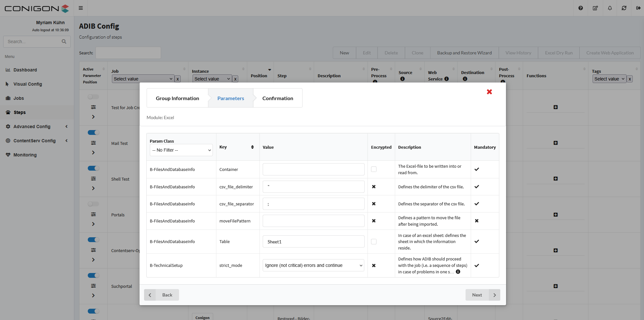The width and height of the screenshot is (644, 320).
Task: Sort the table by Key column
Action: (x=252, y=147)
